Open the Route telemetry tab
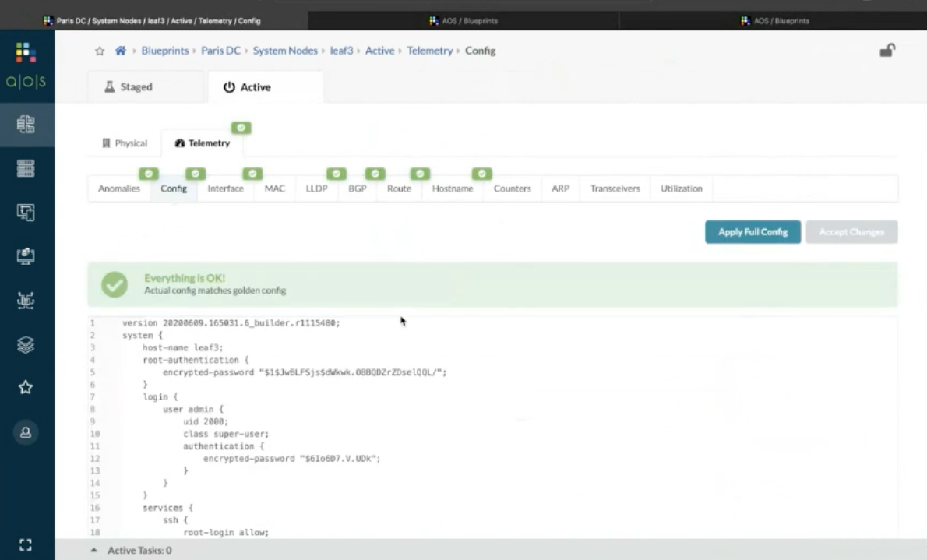The height and width of the screenshot is (560, 927). click(x=399, y=188)
